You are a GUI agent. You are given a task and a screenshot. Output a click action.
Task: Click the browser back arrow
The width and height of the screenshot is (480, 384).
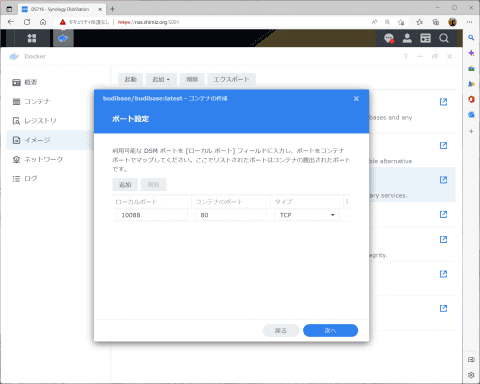pyautogui.click(x=11, y=22)
